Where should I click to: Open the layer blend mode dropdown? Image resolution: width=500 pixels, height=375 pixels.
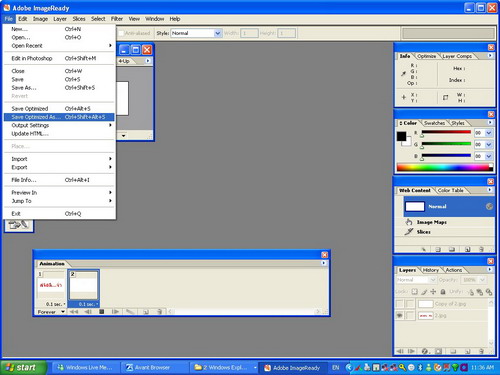click(433, 280)
